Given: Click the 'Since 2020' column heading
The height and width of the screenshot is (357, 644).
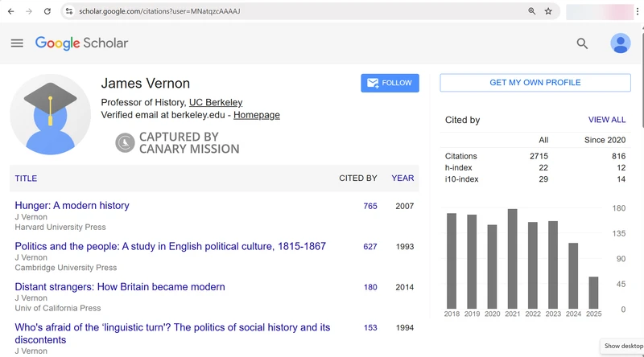Looking at the screenshot, I should [605, 141].
